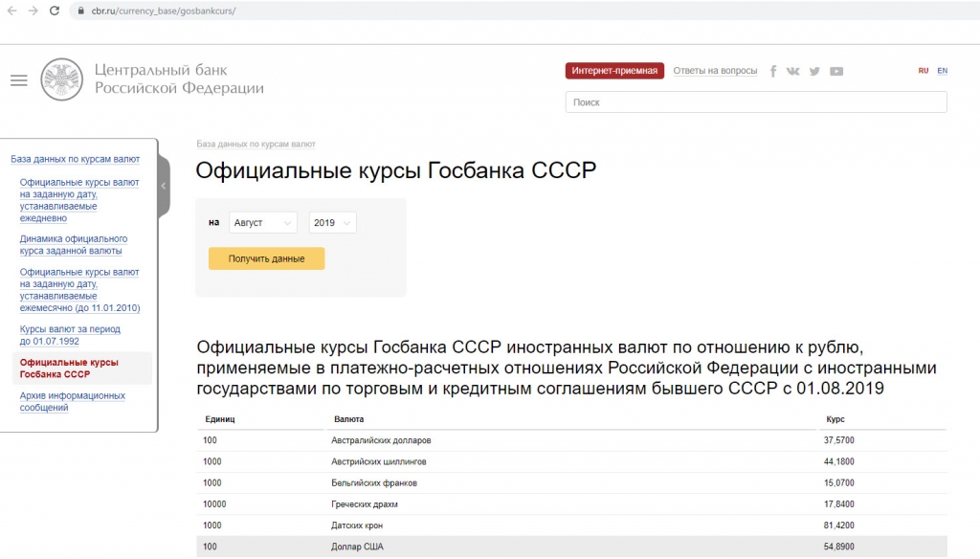Click the Центральный банк Российской Федерации title
This screenshot has height=559, width=980.
point(179,78)
